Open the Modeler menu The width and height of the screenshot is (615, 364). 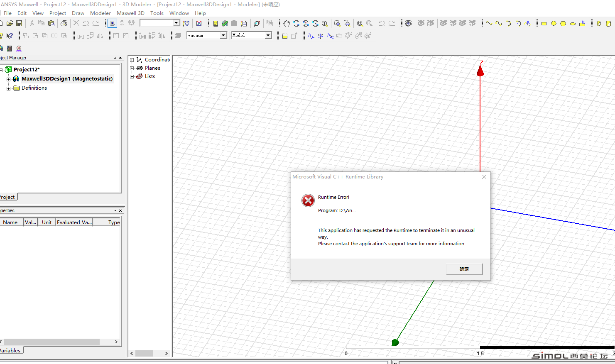(x=100, y=13)
